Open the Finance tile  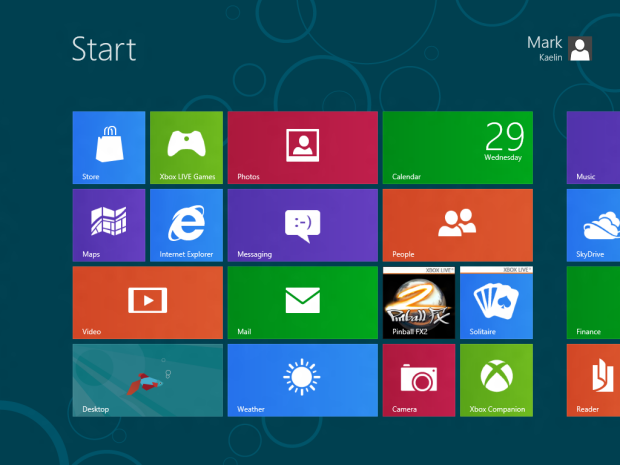point(593,302)
